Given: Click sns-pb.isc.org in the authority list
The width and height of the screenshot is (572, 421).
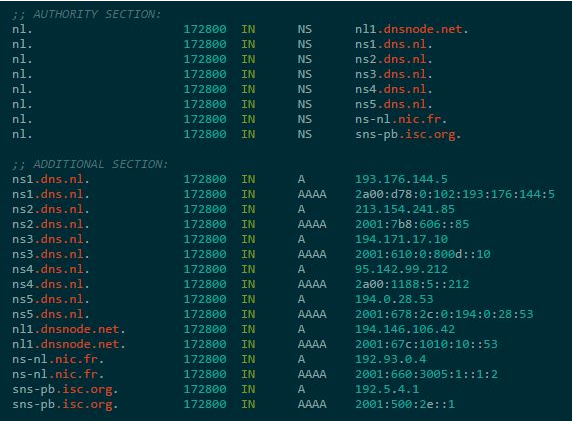Looking at the screenshot, I should (408, 135).
